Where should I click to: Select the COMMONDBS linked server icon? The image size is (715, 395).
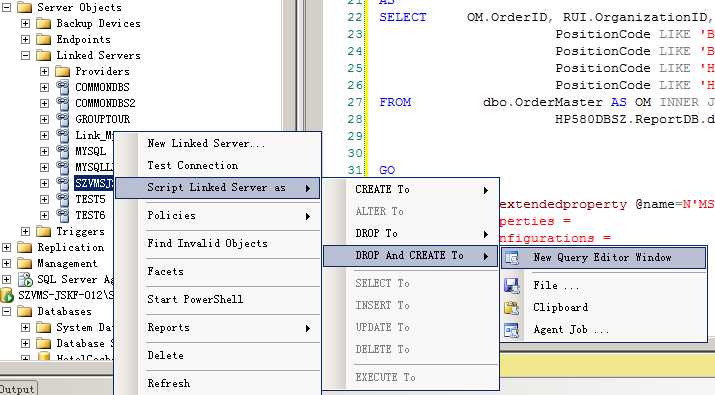[x=62, y=87]
